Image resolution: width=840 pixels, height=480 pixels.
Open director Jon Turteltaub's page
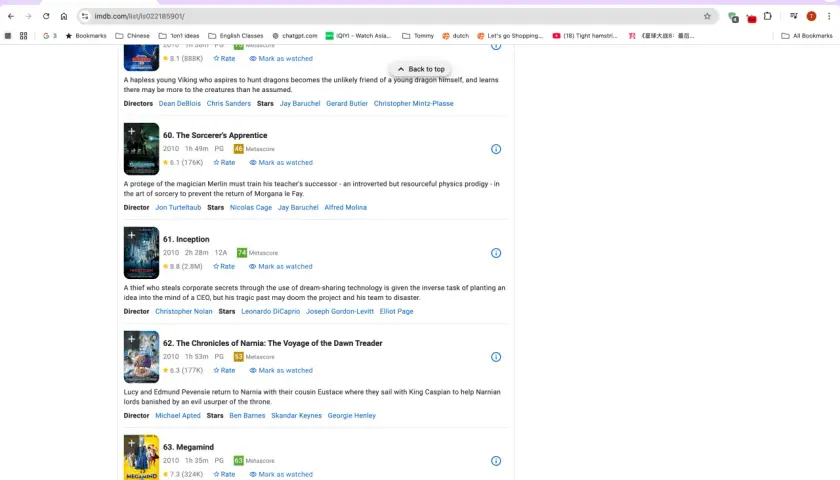pyautogui.click(x=178, y=207)
